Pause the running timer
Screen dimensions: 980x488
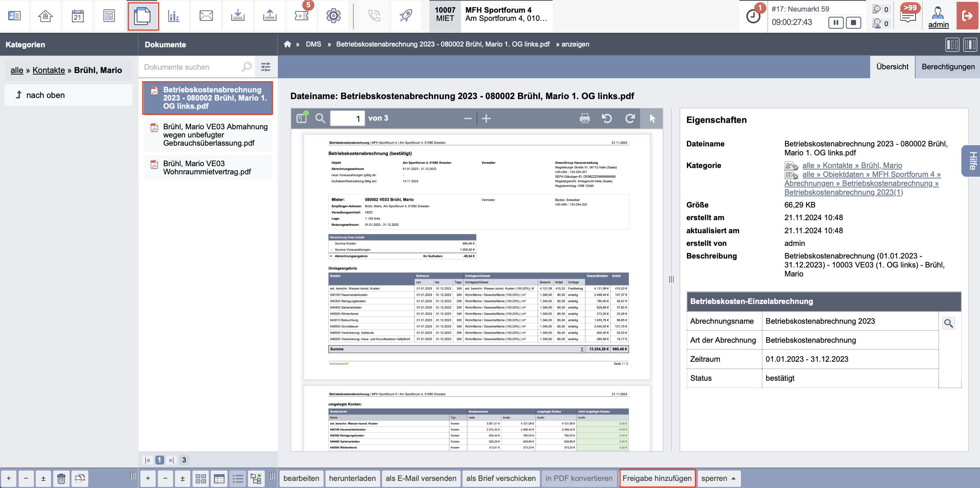click(x=836, y=23)
